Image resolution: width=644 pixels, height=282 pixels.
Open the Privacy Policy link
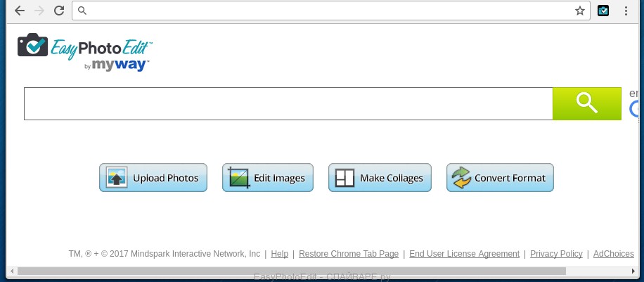(x=556, y=254)
